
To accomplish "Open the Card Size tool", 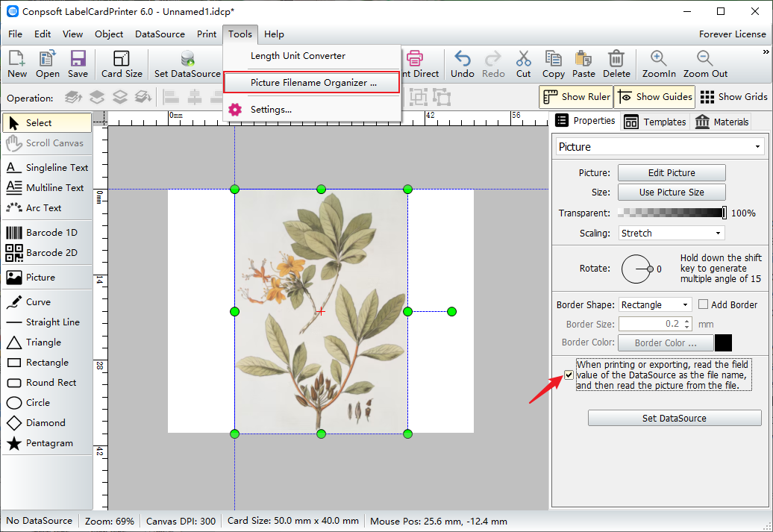I will pyautogui.click(x=122, y=64).
